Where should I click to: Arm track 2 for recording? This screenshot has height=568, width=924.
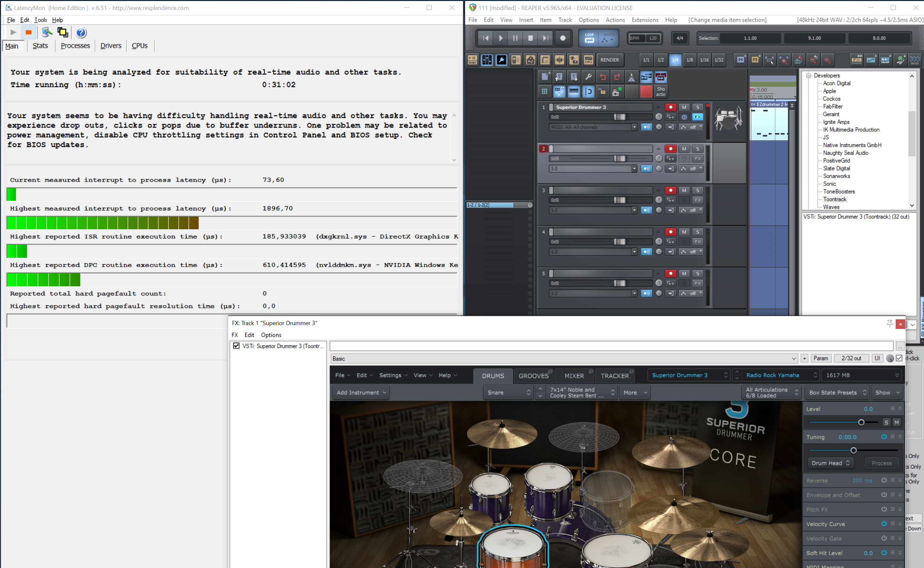pyautogui.click(x=670, y=149)
